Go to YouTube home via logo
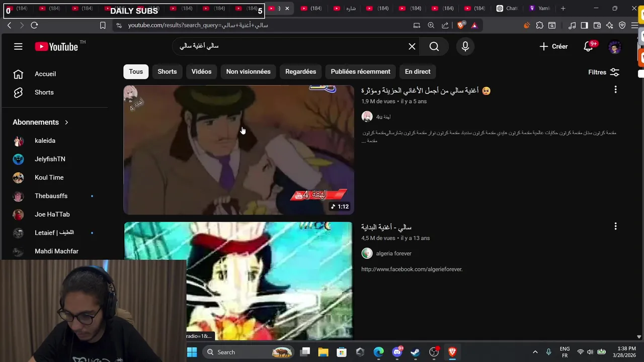 point(56,47)
